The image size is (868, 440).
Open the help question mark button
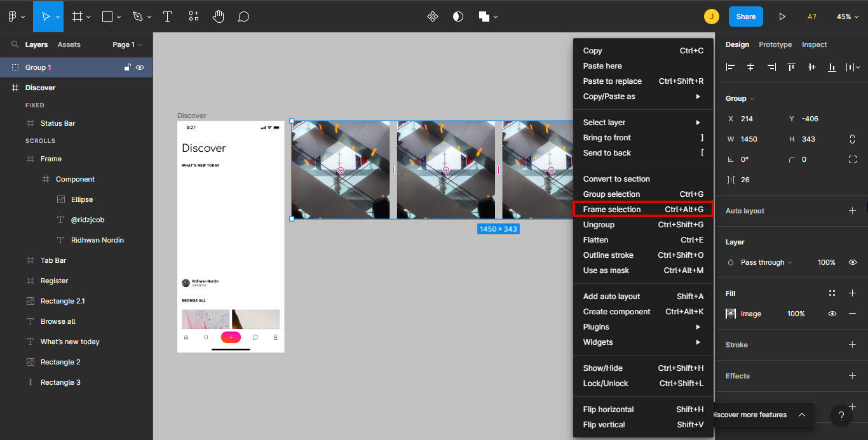tap(841, 416)
